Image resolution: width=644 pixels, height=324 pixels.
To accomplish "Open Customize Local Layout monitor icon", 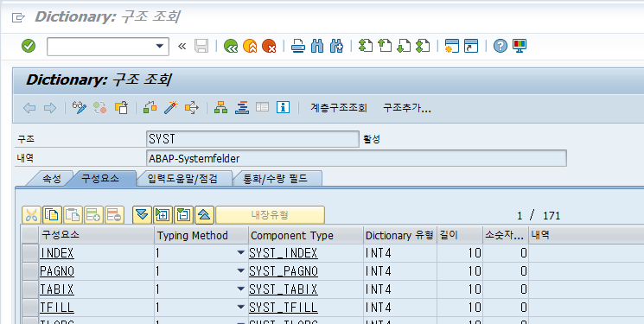I will 520,46.
